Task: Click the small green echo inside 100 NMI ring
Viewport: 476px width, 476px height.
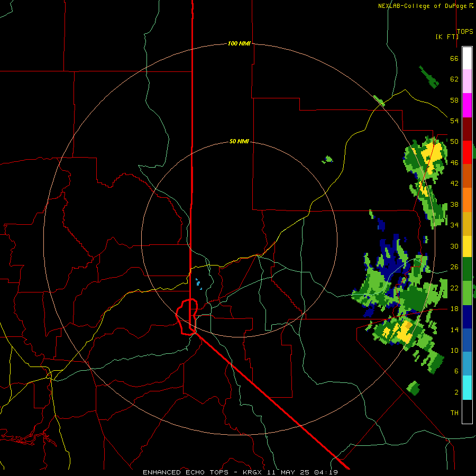Action: pos(327,160)
